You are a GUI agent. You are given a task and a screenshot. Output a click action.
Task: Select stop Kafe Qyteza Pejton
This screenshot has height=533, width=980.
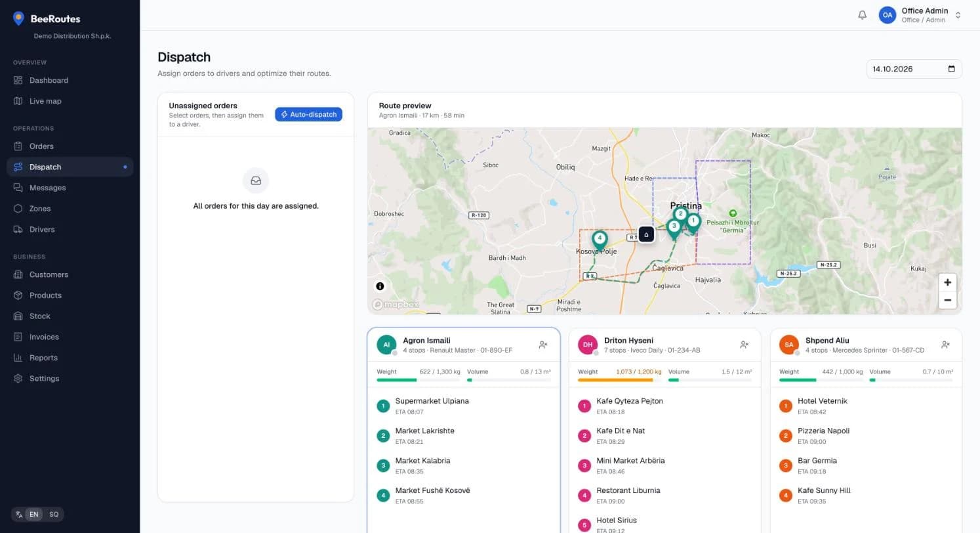click(x=665, y=406)
